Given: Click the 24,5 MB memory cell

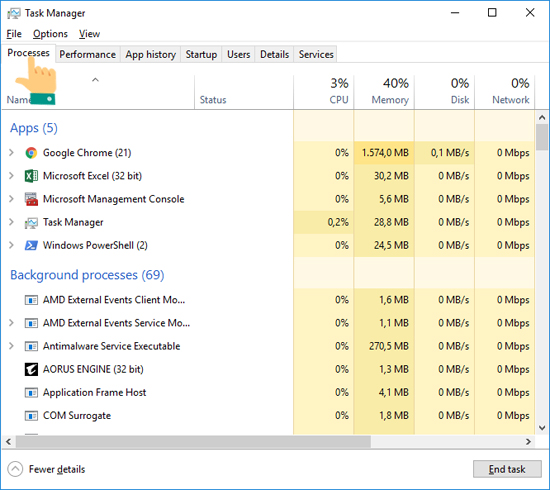Looking at the screenshot, I should (x=384, y=245).
